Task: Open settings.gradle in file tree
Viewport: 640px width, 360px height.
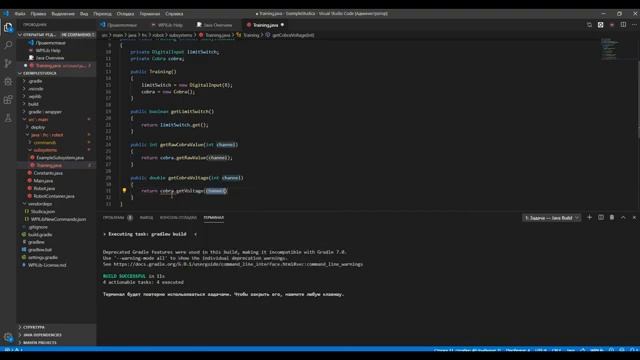Action: pos(42,258)
